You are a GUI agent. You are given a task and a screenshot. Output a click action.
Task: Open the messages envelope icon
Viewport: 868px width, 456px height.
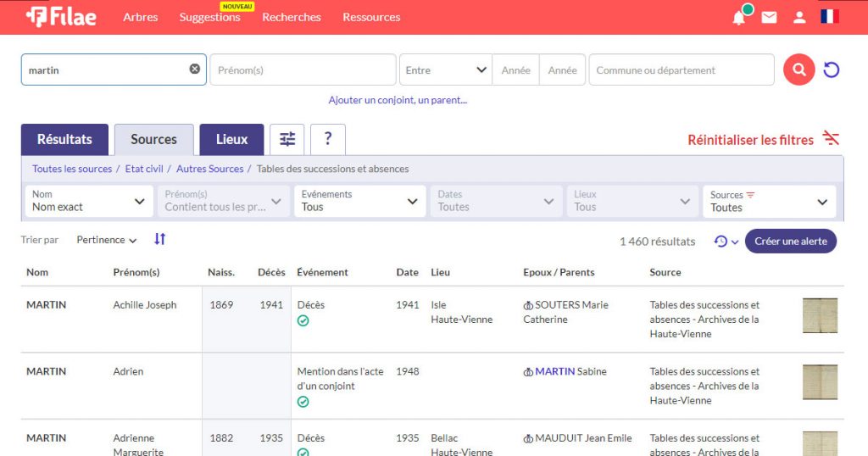click(x=769, y=17)
